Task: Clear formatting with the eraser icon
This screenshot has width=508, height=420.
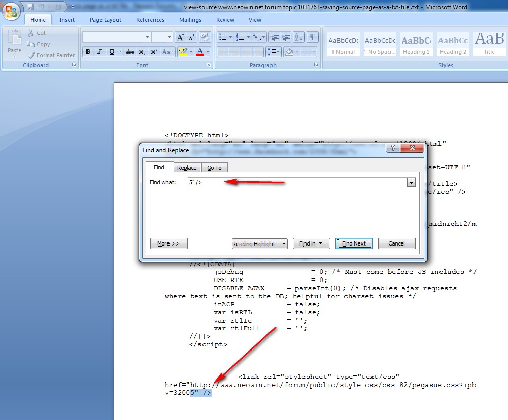Action: (x=205, y=37)
